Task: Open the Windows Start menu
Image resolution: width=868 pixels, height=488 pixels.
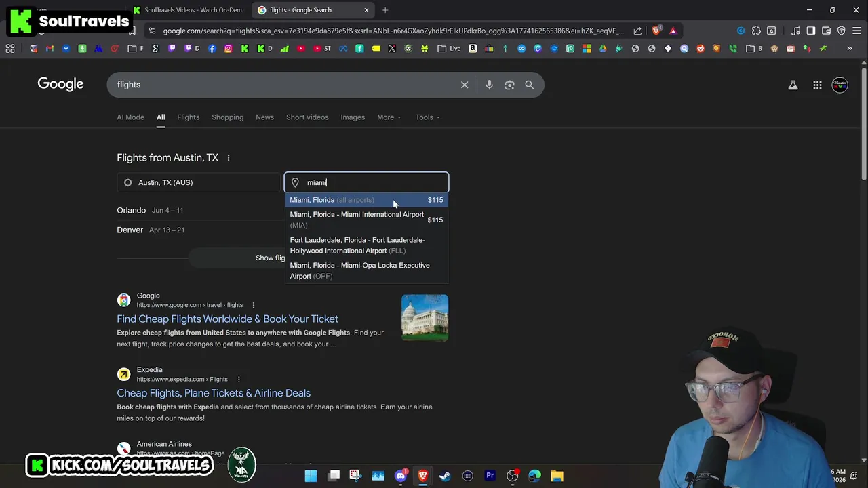Action: tap(311, 476)
